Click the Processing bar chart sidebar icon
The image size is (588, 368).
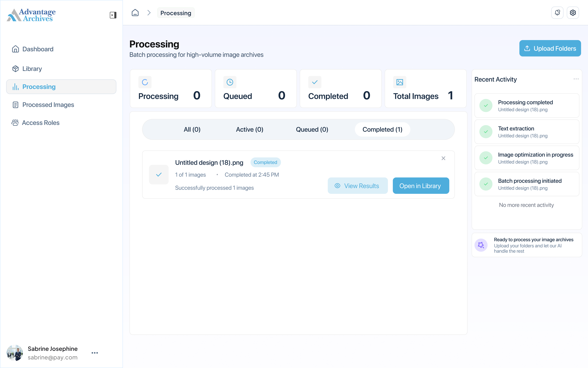(x=16, y=87)
